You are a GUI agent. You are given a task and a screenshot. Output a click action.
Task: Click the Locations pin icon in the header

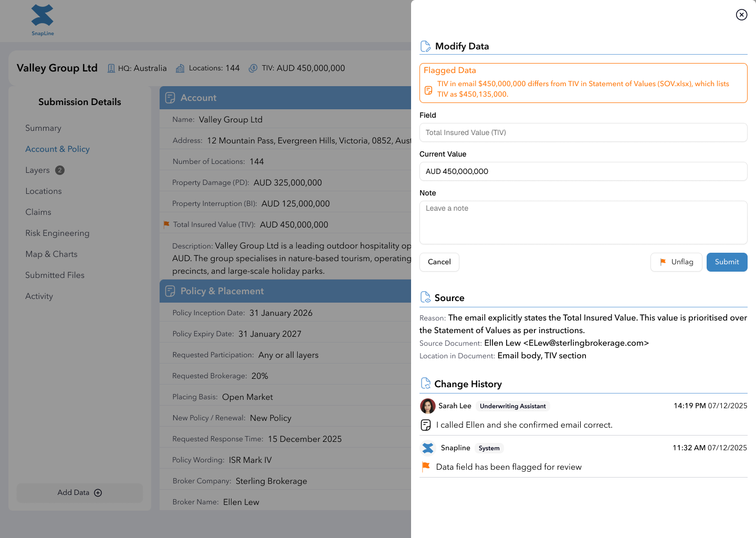[x=180, y=68]
